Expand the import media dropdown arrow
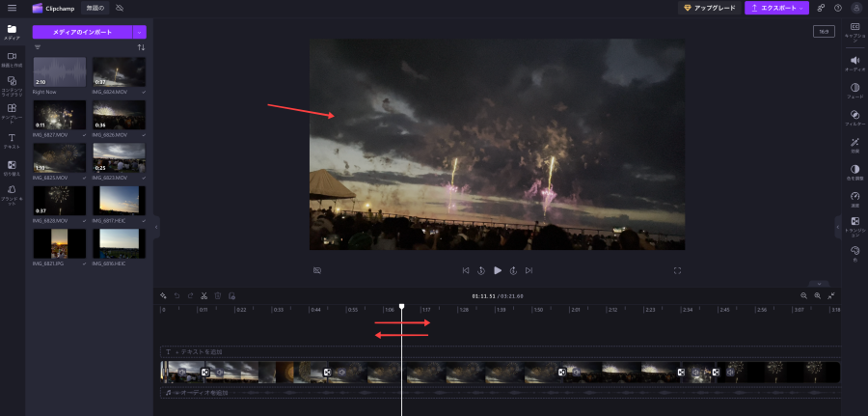This screenshot has height=416, width=868. (x=141, y=32)
